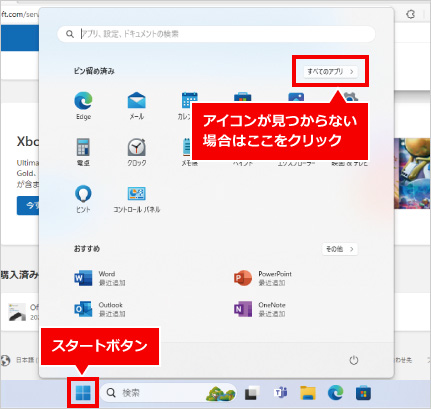The height and width of the screenshot is (409, 431).
Task: Focus the Start menu search field
Action: [x=216, y=34]
